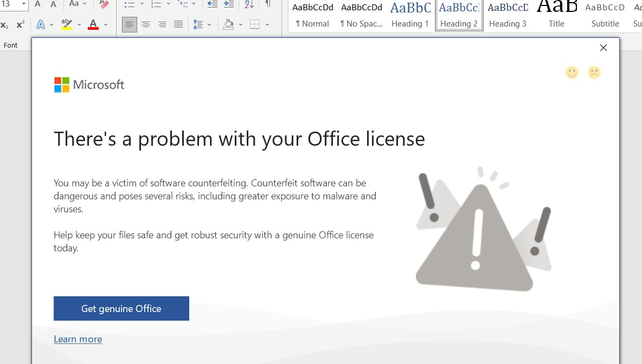Open the font size dropdown
642x364 pixels.
(24, 4)
